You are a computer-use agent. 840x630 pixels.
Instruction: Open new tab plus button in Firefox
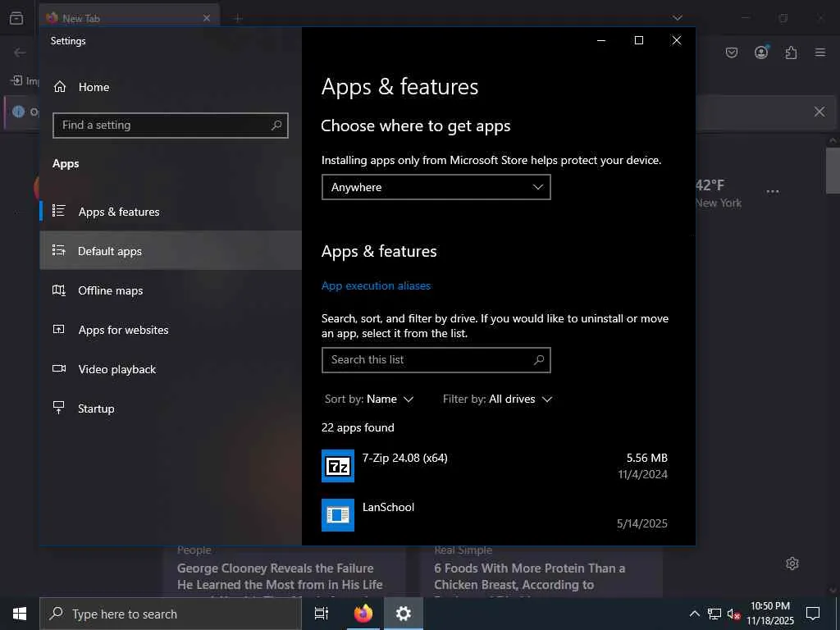tap(238, 18)
